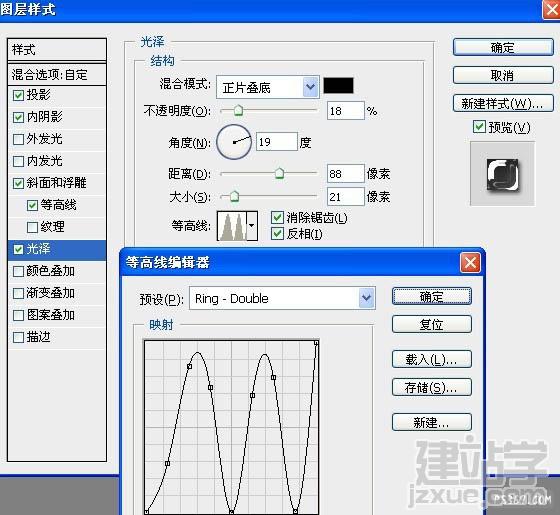Click the style preview thumbnail under 预览
Image resolution: width=560 pixels, height=515 pixels.
pos(502,174)
